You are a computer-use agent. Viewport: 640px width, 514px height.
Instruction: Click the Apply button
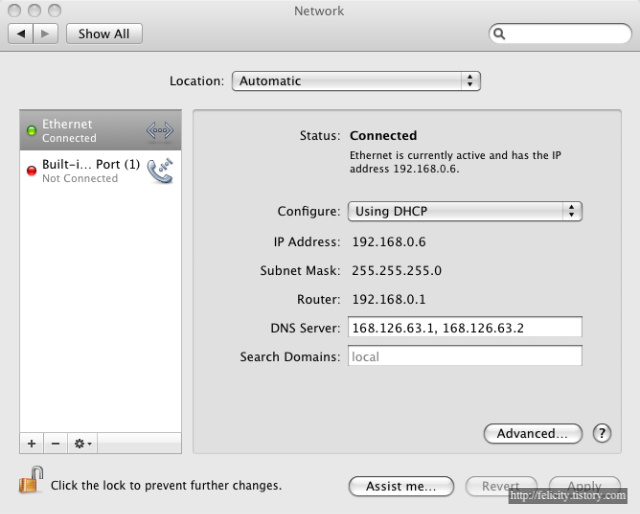[x=584, y=486]
